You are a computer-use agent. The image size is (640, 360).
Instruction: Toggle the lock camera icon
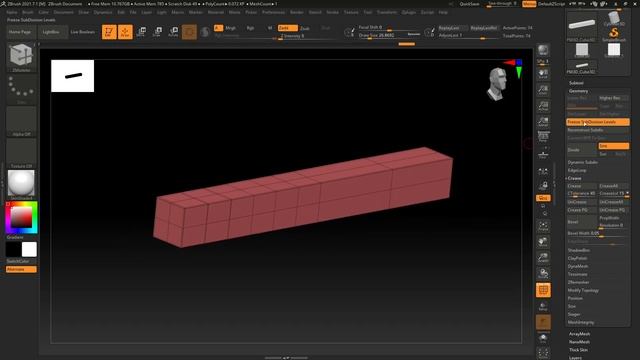coord(543,186)
